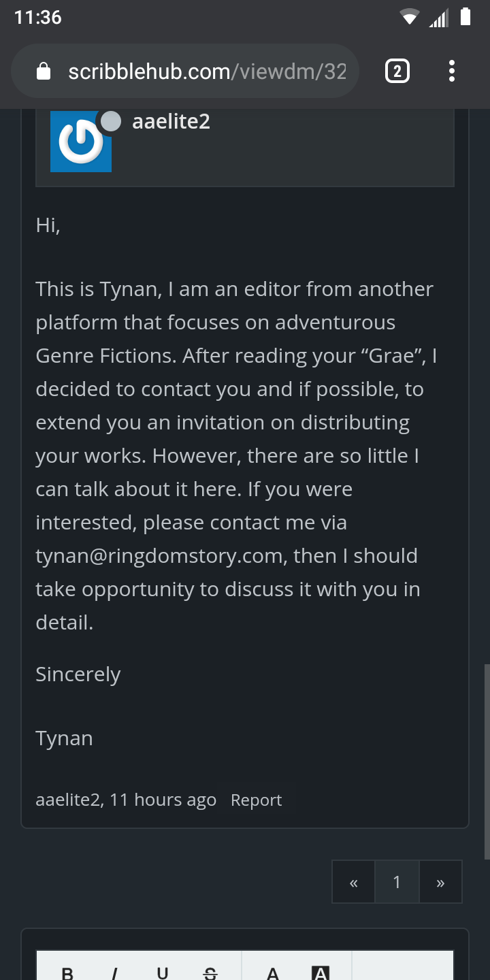This screenshot has height=980, width=490.
Task: Toggle strikethrough formatting in editor
Action: pos(210,973)
